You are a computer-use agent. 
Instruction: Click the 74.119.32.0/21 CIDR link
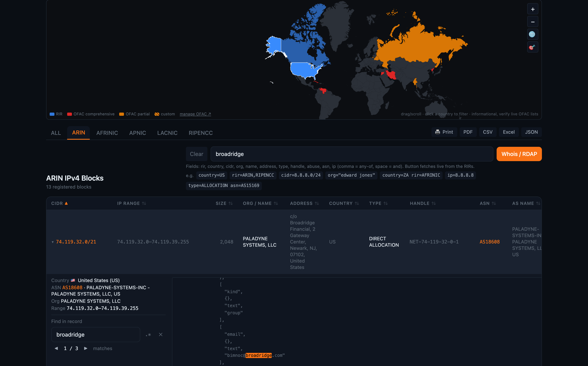click(76, 242)
